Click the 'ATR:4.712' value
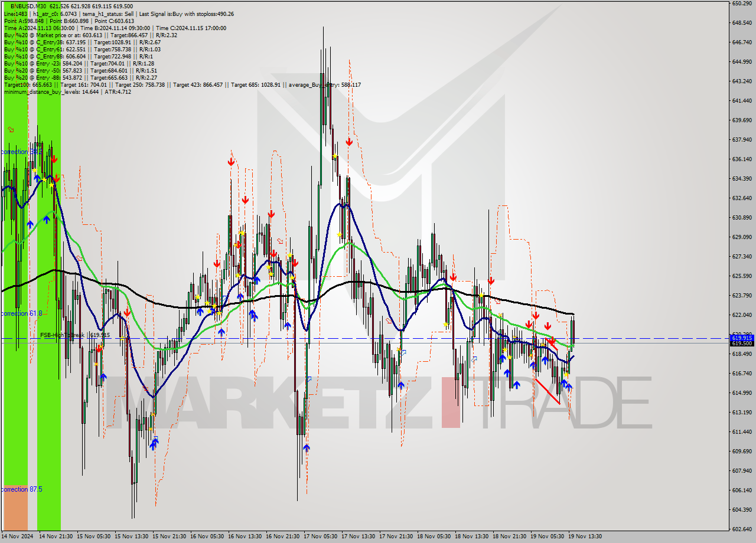The width and height of the screenshot is (756, 543). (118, 91)
